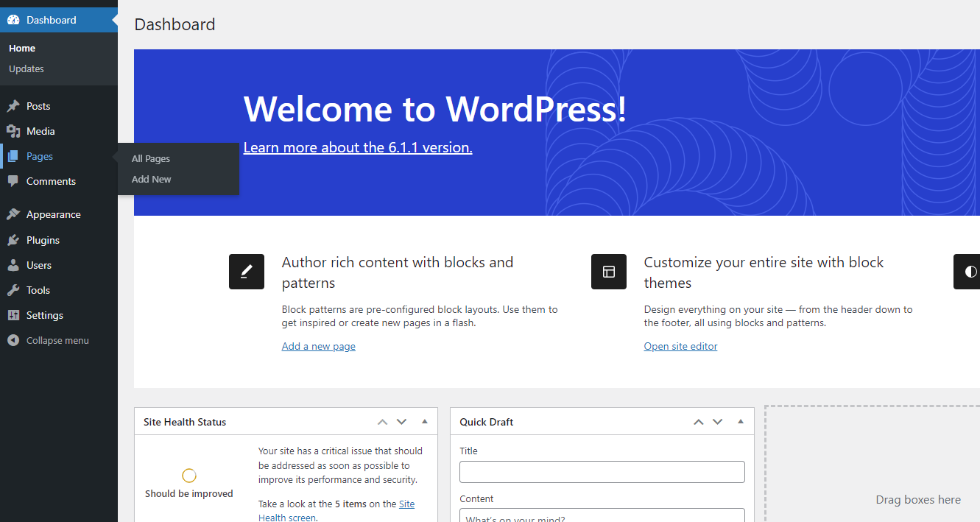Image resolution: width=980 pixels, height=522 pixels.
Task: Open Users menu label
Action: 39,265
